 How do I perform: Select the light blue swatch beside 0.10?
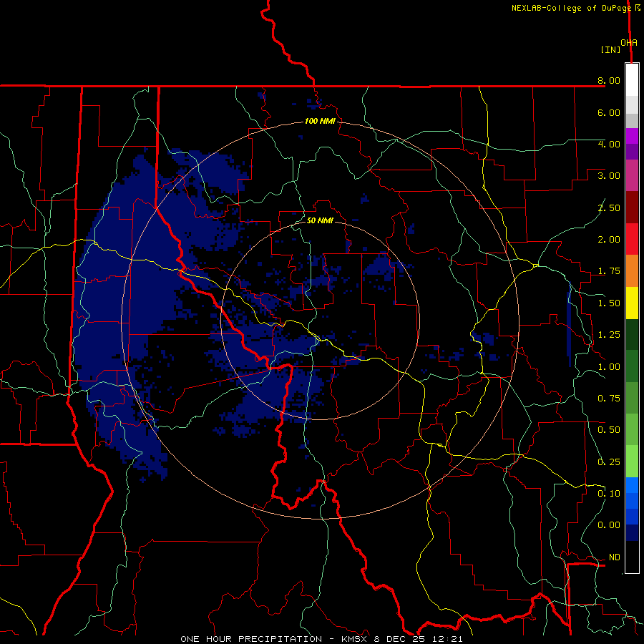tap(632, 485)
